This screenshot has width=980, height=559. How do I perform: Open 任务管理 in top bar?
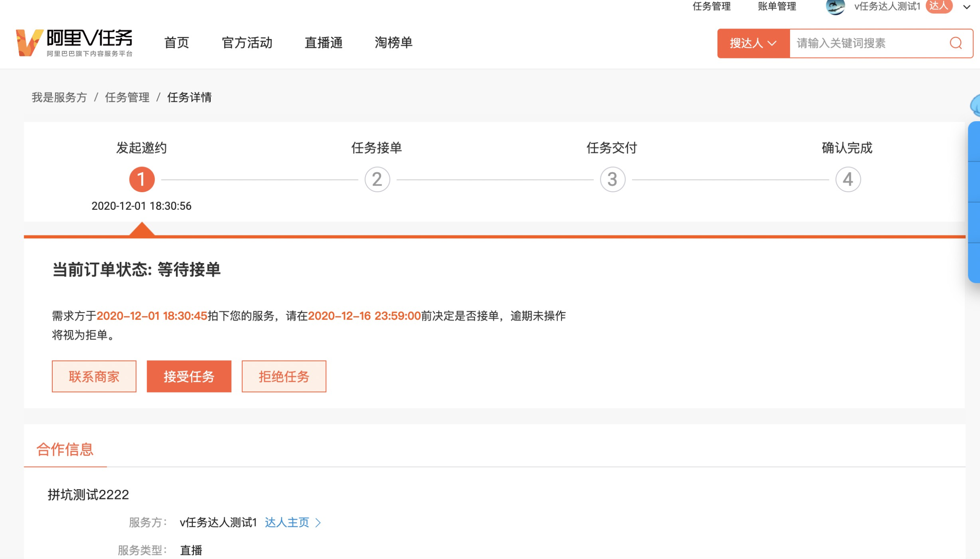(x=712, y=6)
